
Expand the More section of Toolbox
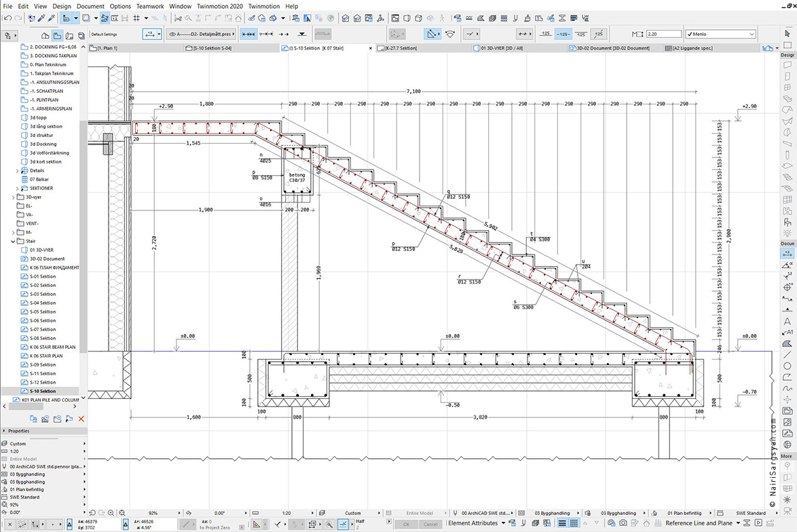(x=787, y=456)
